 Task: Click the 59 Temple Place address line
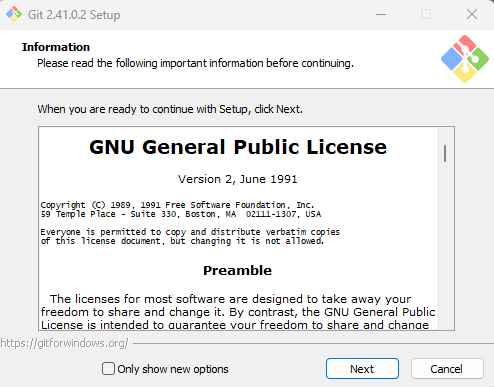coord(181,214)
